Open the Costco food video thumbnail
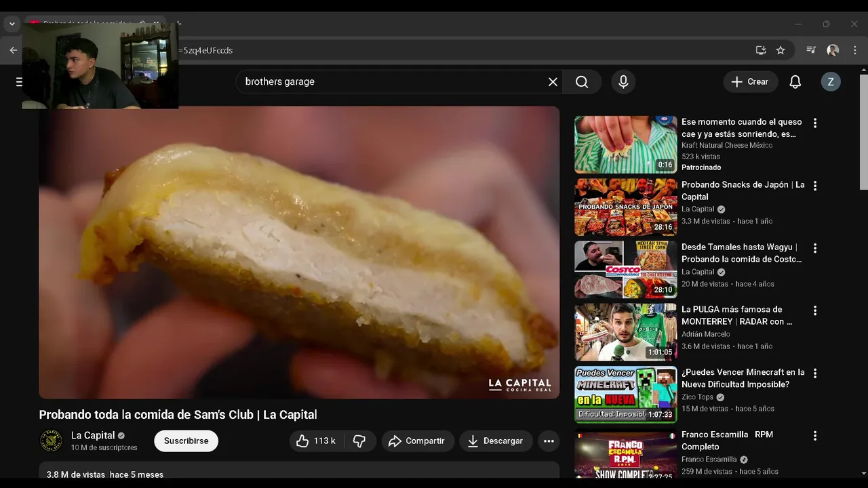This screenshot has height=488, width=868. click(x=625, y=270)
